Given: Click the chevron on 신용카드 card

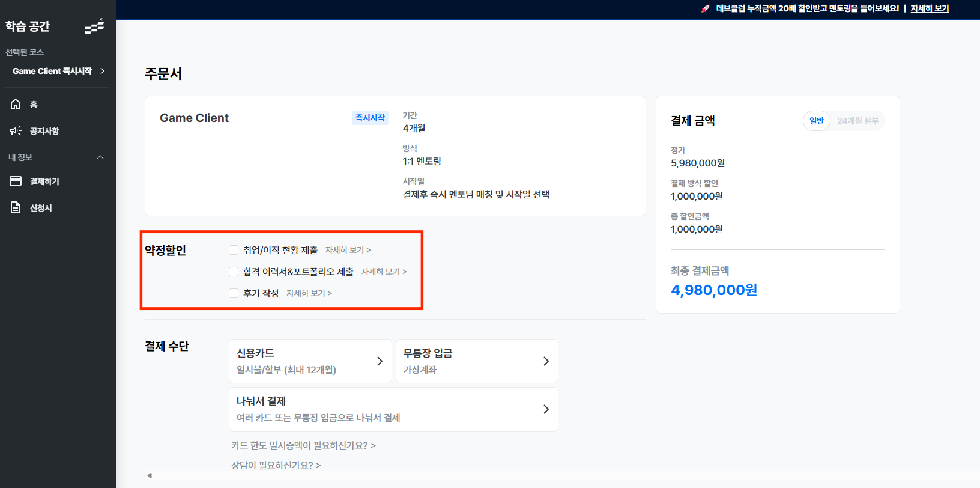Looking at the screenshot, I should click(380, 361).
